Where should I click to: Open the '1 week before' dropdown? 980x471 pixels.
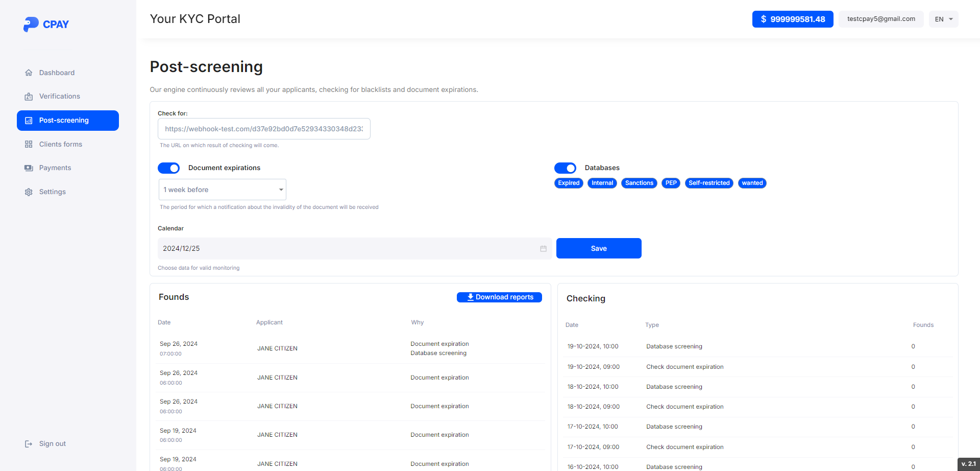(222, 190)
